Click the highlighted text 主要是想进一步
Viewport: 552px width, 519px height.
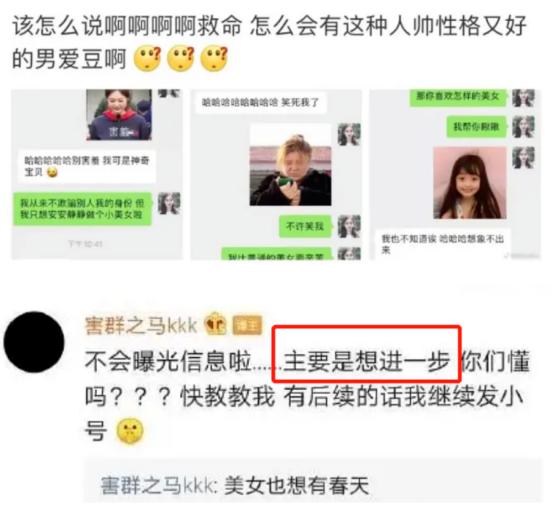pos(367,362)
